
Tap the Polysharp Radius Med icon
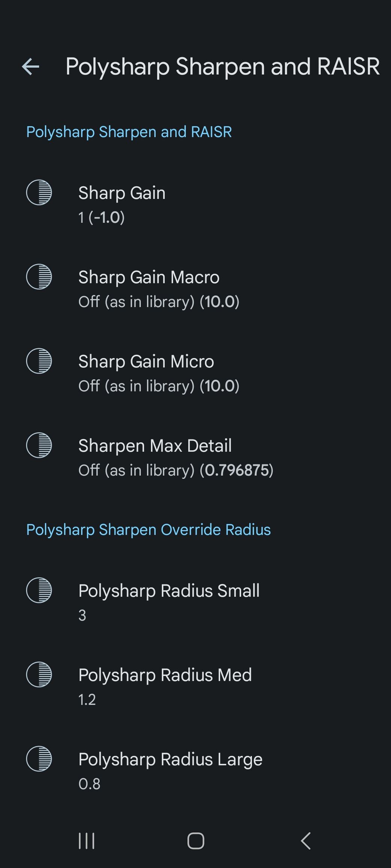coord(39,675)
